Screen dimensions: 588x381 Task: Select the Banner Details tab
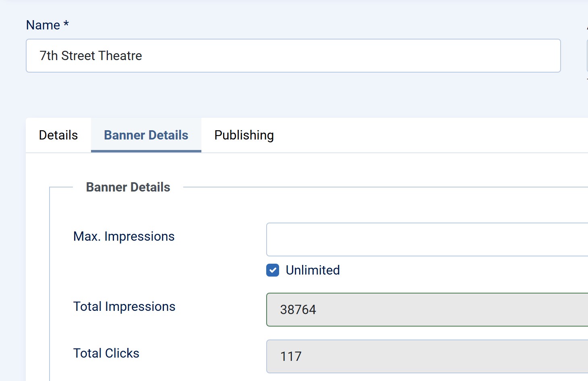click(146, 135)
